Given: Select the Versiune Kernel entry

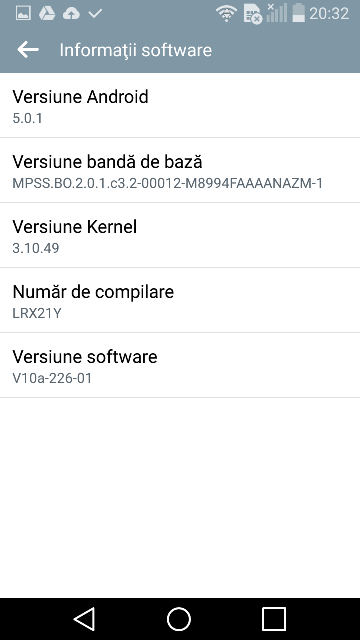Looking at the screenshot, I should pyautogui.click(x=180, y=235).
